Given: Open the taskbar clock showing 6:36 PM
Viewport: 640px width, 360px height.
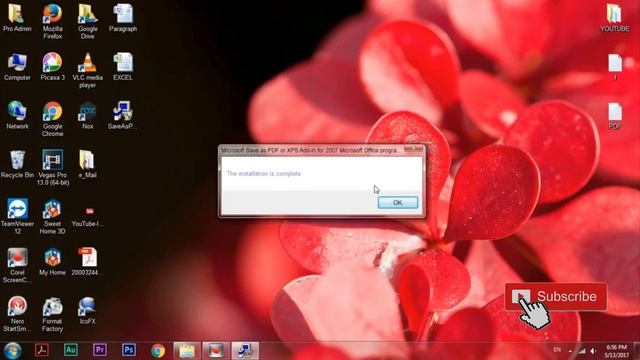Looking at the screenshot, I should coord(616,351).
